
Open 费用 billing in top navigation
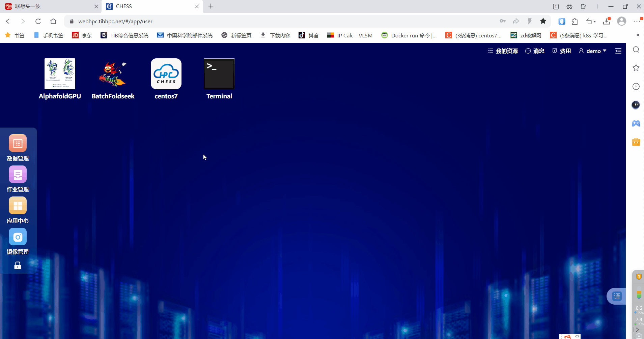click(x=561, y=51)
